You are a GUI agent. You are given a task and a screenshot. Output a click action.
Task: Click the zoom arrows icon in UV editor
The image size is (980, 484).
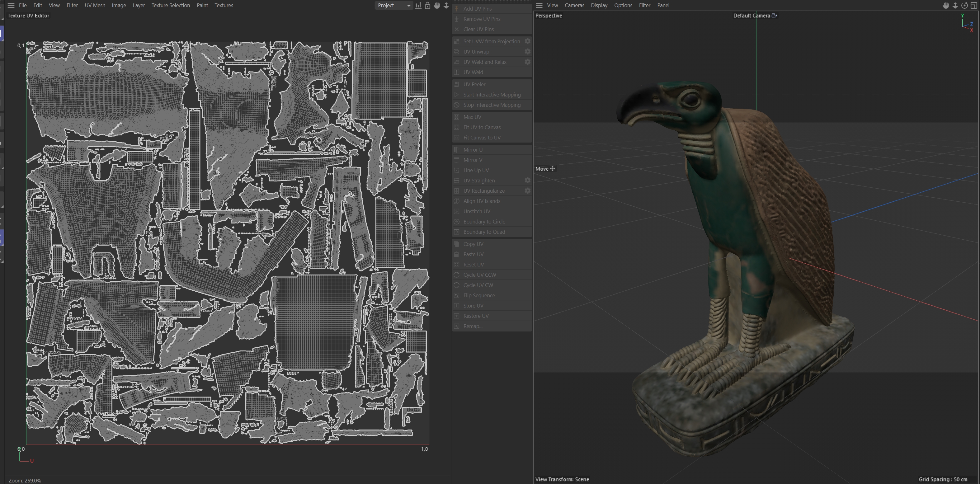pos(446,5)
